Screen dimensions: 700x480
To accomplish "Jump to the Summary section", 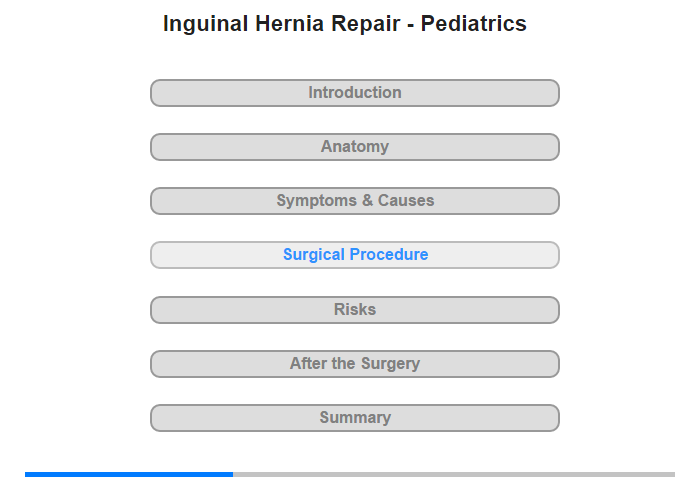I will [x=354, y=418].
